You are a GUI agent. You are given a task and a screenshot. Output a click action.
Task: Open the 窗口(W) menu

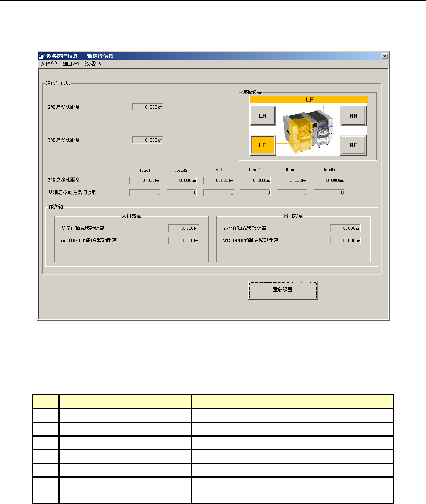(x=71, y=63)
